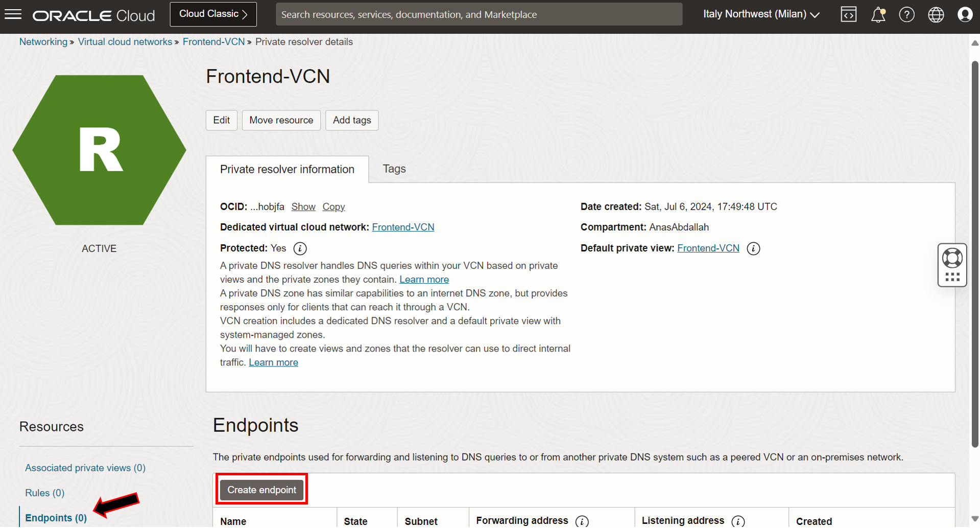Show info for Listening address column

pyautogui.click(x=738, y=521)
